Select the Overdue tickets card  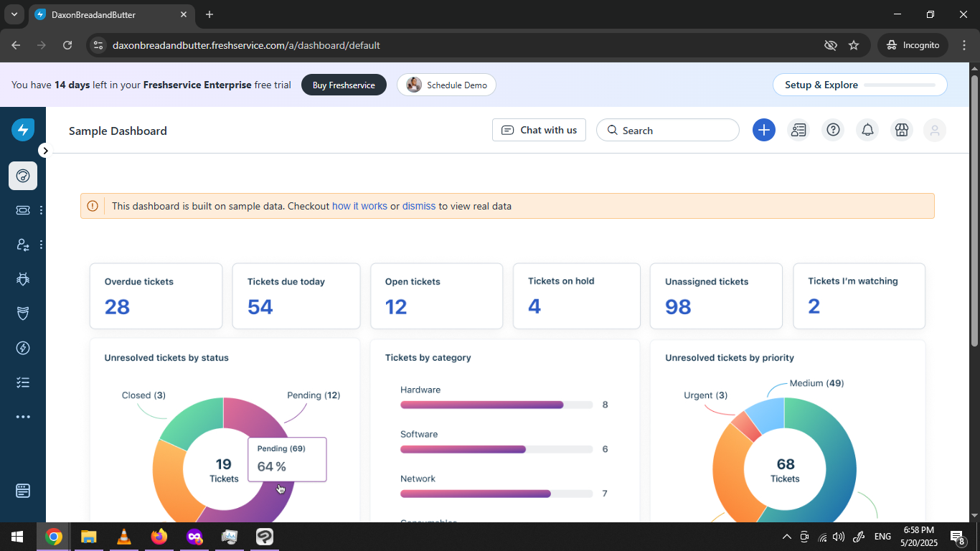[156, 296]
